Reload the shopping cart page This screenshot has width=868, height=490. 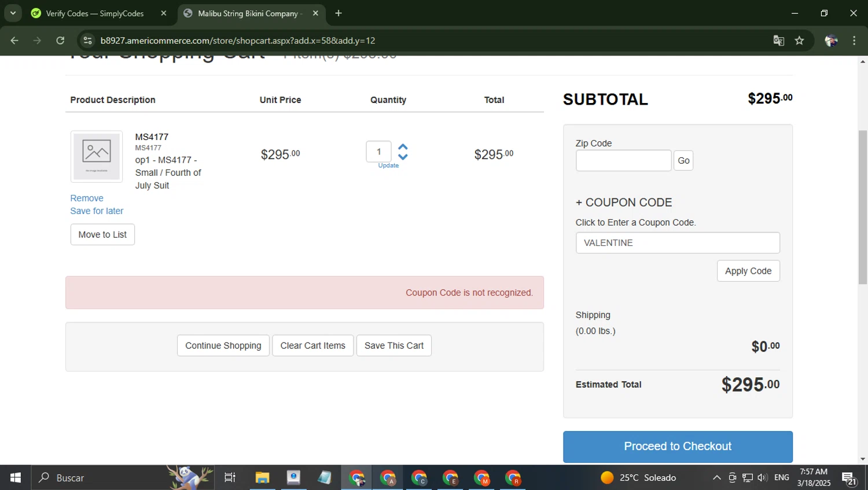(60, 40)
